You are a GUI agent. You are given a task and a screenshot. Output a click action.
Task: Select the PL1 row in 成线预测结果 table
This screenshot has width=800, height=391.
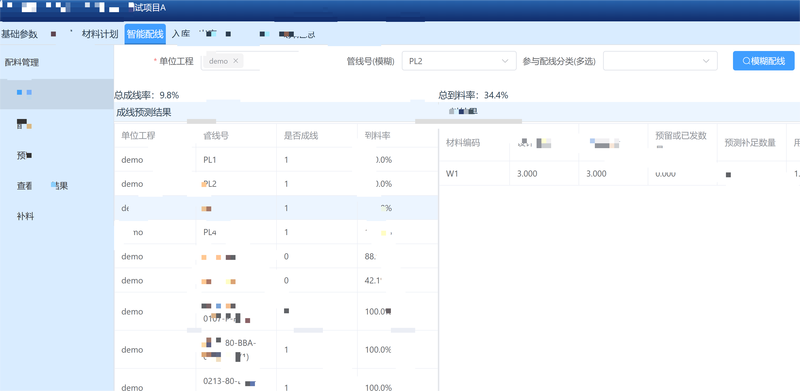point(276,160)
